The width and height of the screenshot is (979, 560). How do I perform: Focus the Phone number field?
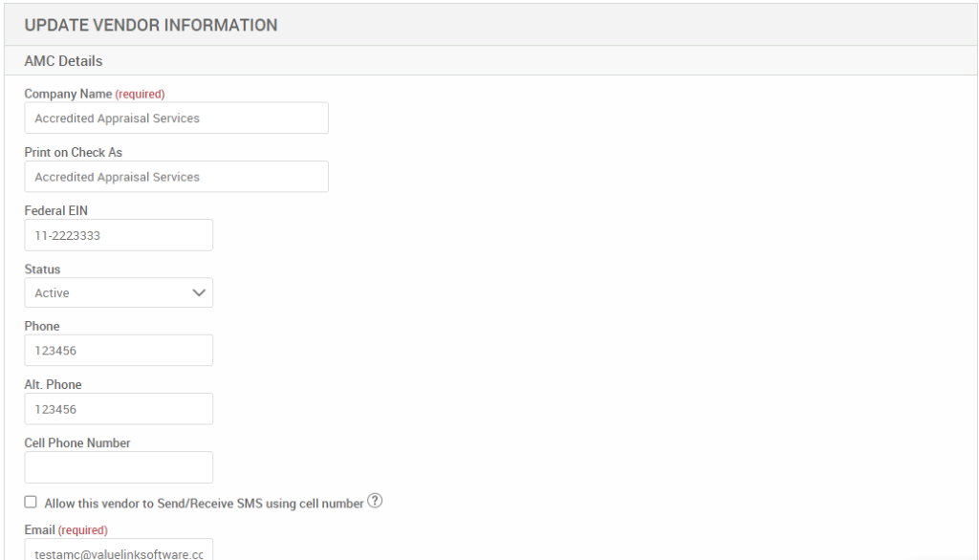pyautogui.click(x=119, y=350)
